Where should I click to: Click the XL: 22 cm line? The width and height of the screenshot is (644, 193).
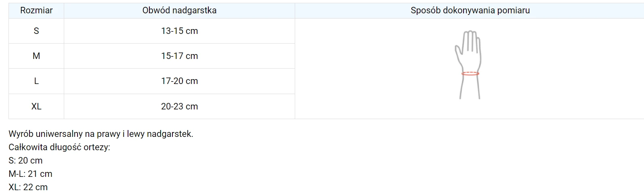pos(28,187)
